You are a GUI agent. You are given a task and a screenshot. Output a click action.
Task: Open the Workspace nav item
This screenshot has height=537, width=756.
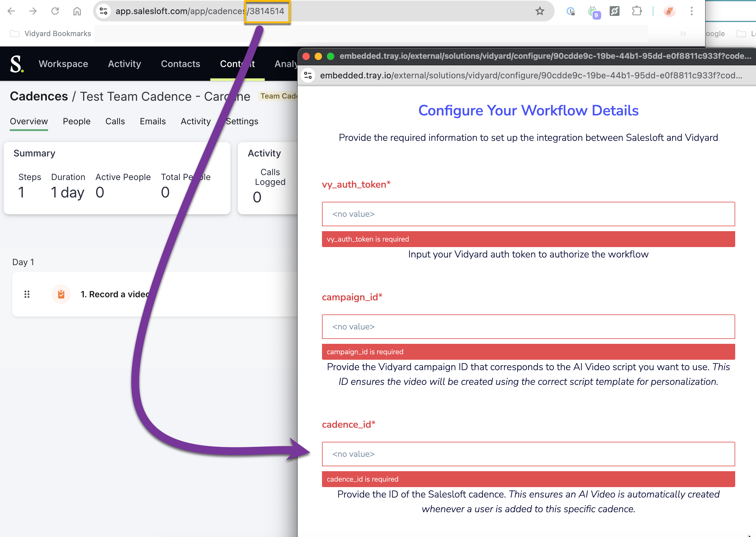point(63,64)
